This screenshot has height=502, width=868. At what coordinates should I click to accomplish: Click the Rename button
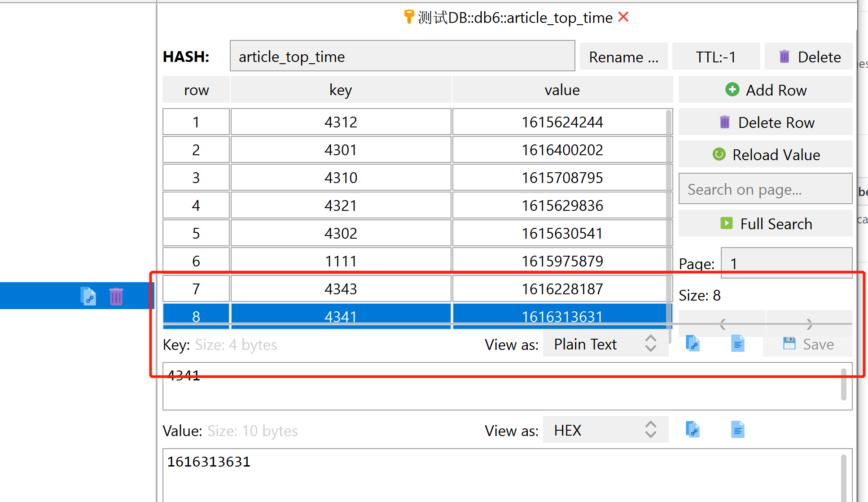pos(623,57)
